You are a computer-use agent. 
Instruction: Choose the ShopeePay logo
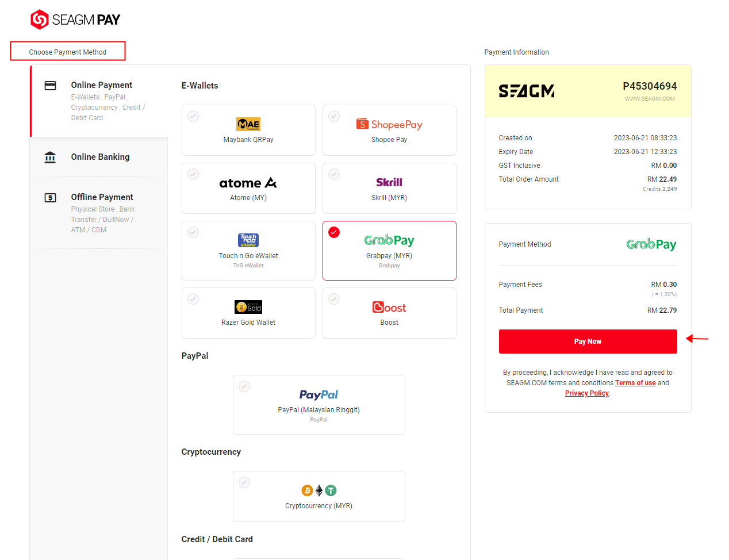coord(389,124)
